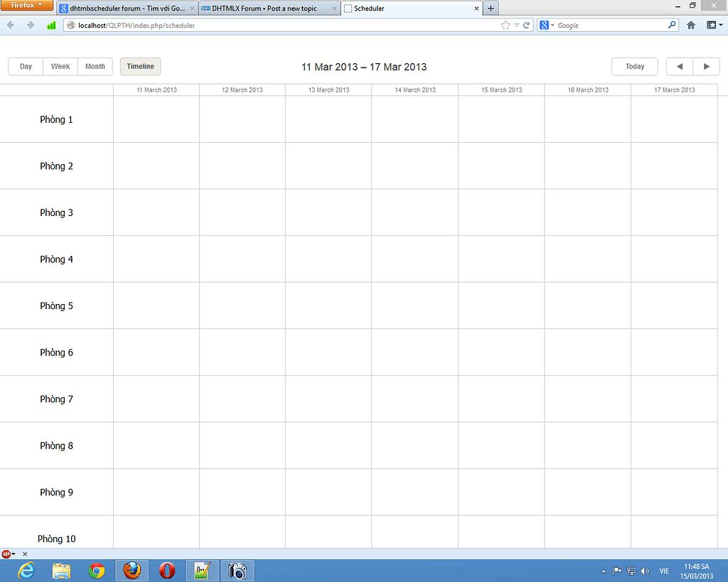Launch Google Chrome from the taskbar
This screenshot has height=582, width=728.
point(96,571)
